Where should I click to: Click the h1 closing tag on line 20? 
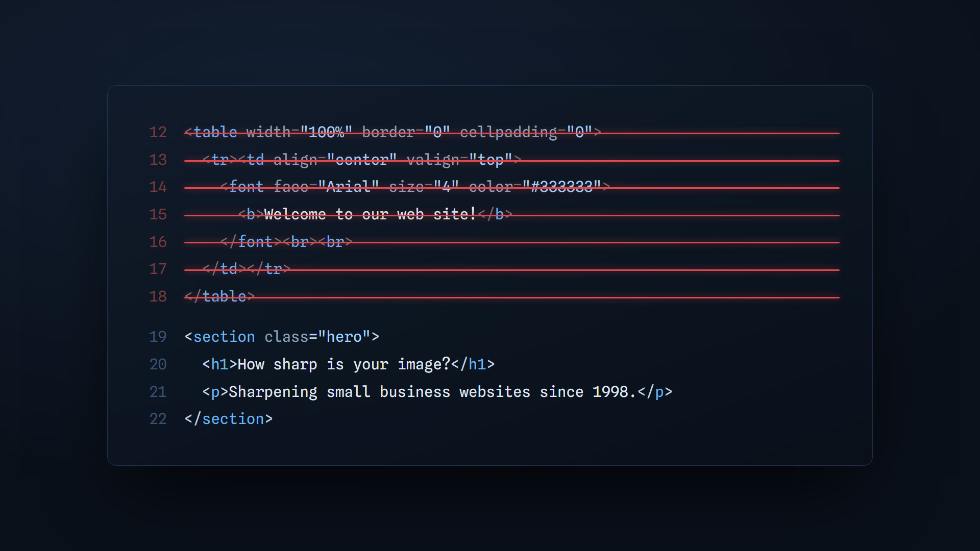pyautogui.click(x=473, y=364)
